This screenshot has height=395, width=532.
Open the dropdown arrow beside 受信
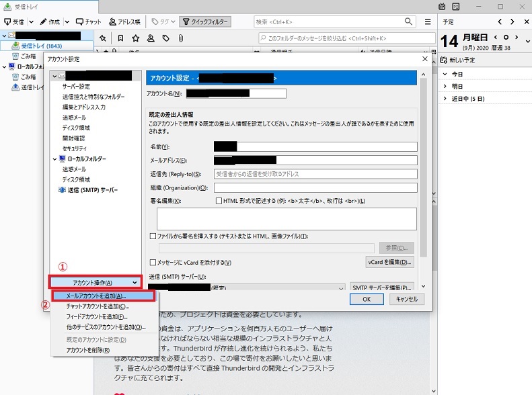pos(31,22)
